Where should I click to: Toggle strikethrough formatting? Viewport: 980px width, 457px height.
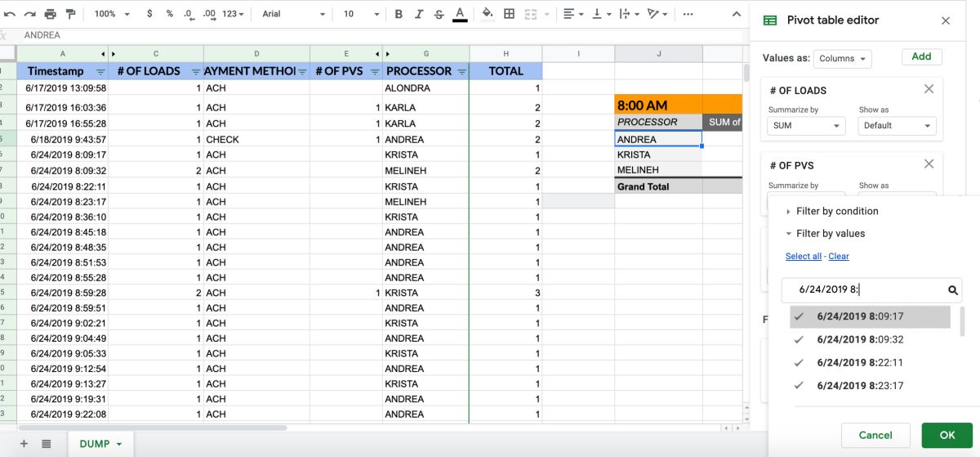coord(439,14)
